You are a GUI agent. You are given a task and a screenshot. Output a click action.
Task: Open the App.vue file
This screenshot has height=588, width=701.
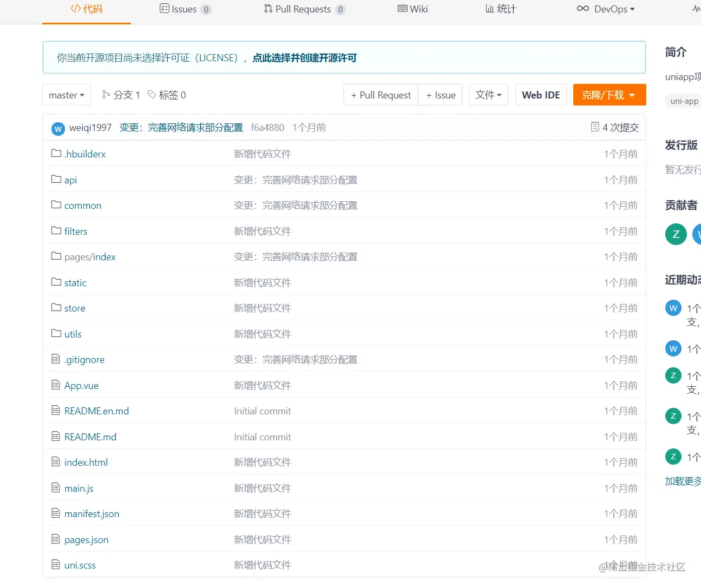click(x=81, y=386)
